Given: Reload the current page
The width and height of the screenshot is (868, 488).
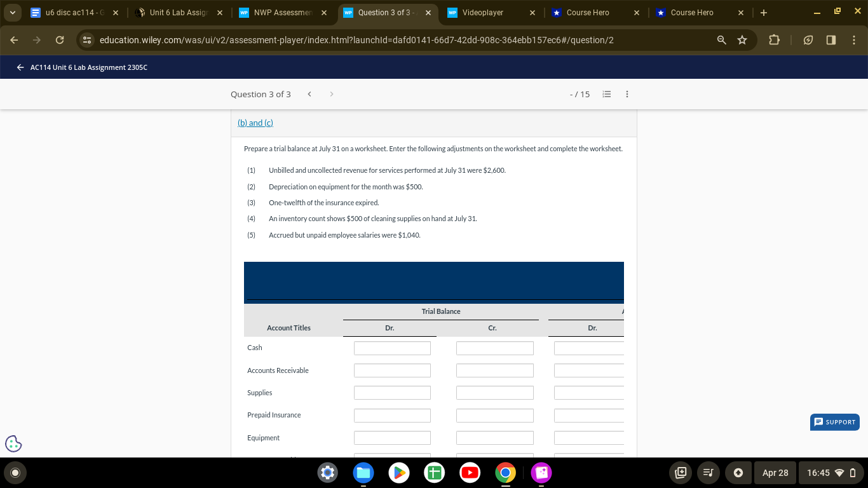Looking at the screenshot, I should tap(60, 40).
